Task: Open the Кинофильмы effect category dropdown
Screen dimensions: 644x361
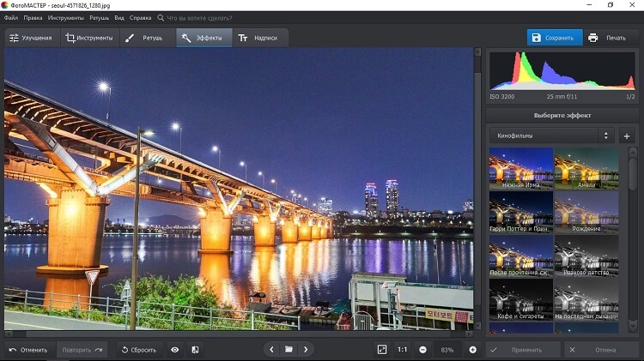Action: tap(550, 135)
